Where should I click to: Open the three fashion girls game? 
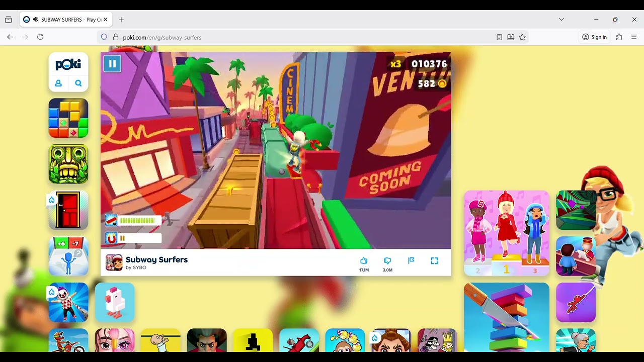click(507, 233)
